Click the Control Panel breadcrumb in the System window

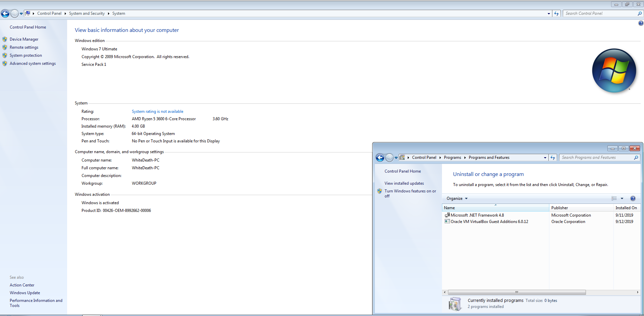click(x=49, y=13)
